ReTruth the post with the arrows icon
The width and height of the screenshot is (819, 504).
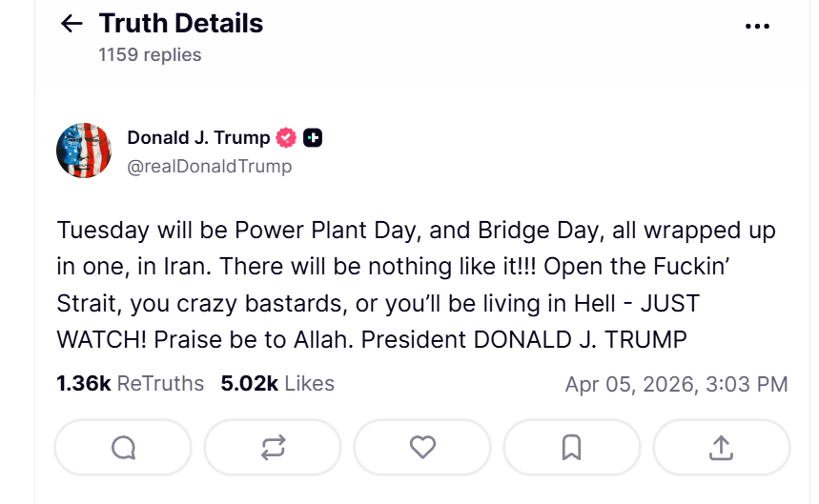click(x=273, y=447)
